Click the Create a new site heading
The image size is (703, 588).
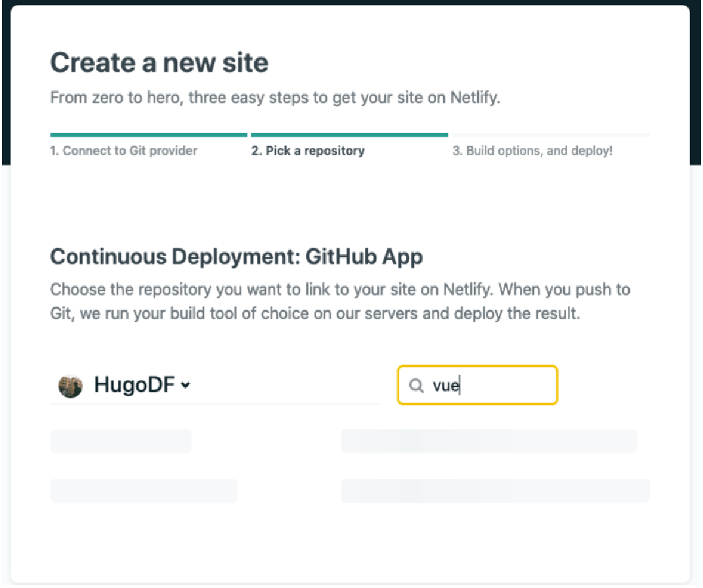(x=160, y=63)
